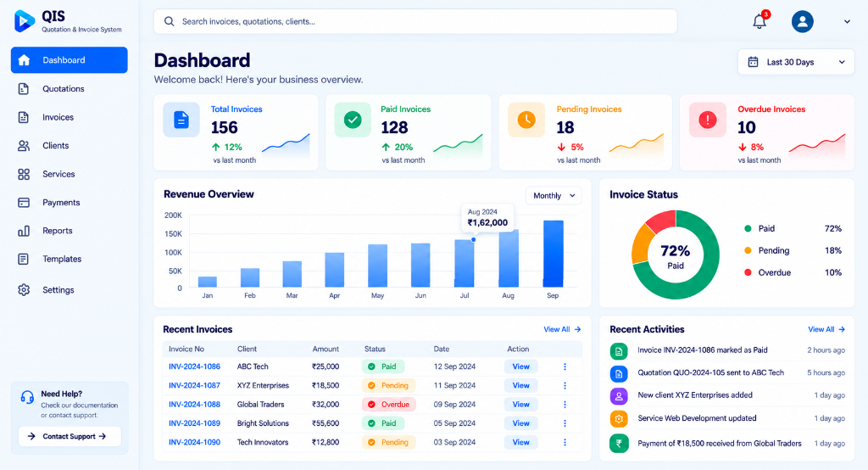Click the Settings gear icon

pos(23,290)
